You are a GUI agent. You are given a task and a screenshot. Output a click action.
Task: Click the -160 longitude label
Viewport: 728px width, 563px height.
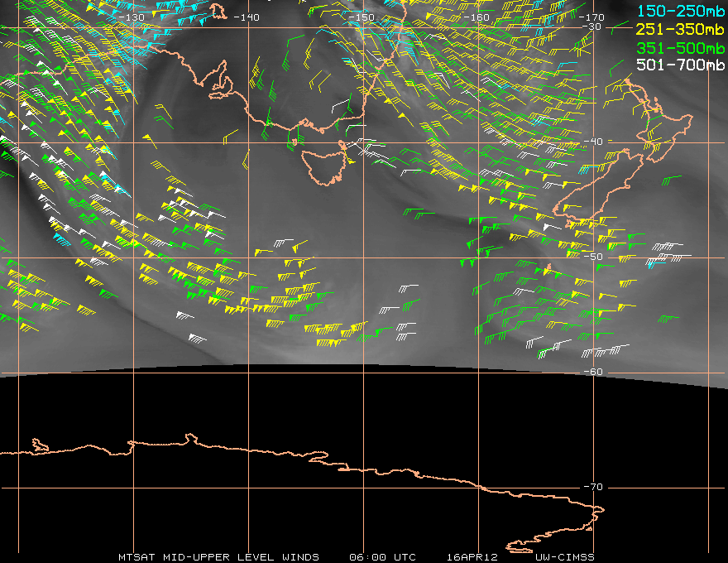(477, 17)
